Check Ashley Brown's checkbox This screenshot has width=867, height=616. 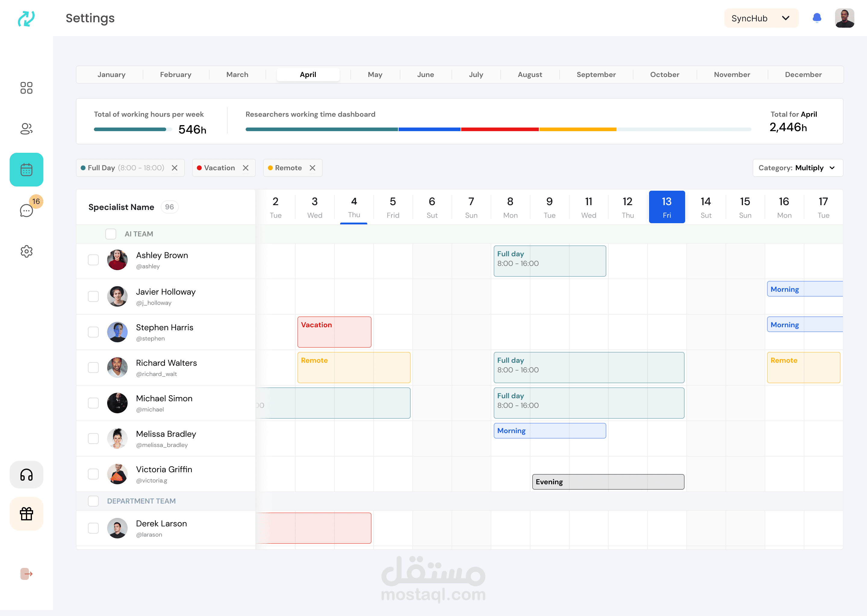[93, 260]
